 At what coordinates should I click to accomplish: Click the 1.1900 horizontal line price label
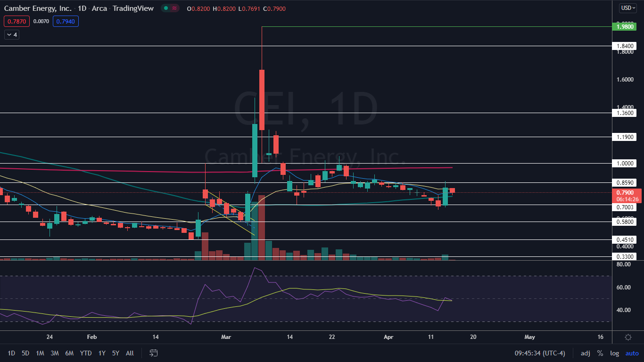tap(625, 137)
